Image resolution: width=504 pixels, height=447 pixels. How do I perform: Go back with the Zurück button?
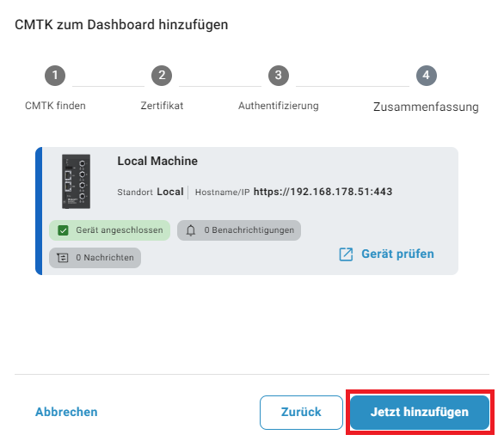[x=301, y=413]
